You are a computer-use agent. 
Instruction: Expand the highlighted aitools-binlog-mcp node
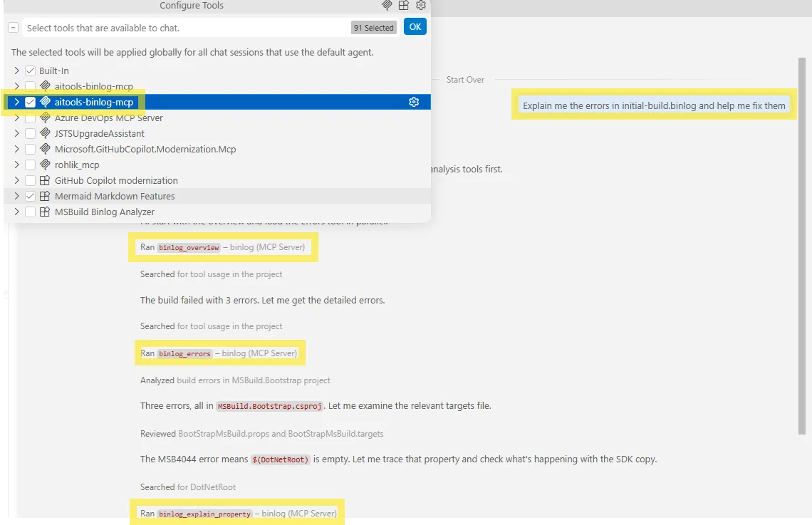16,102
